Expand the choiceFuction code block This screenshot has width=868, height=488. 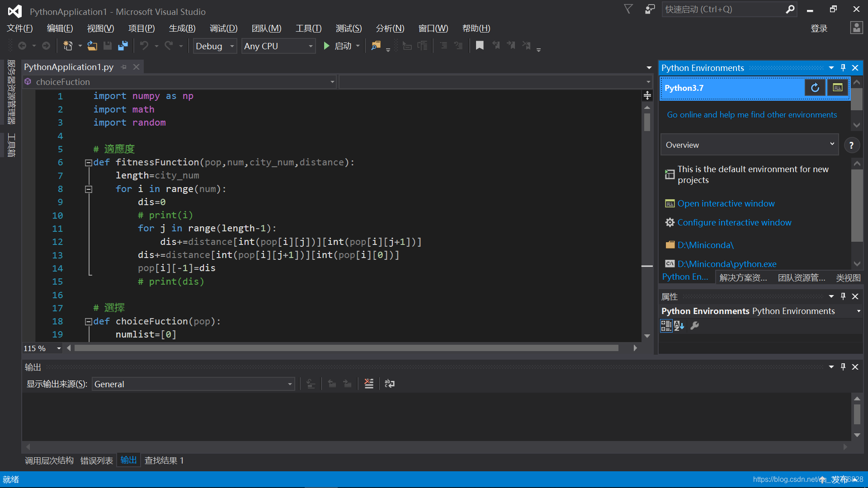coord(88,321)
